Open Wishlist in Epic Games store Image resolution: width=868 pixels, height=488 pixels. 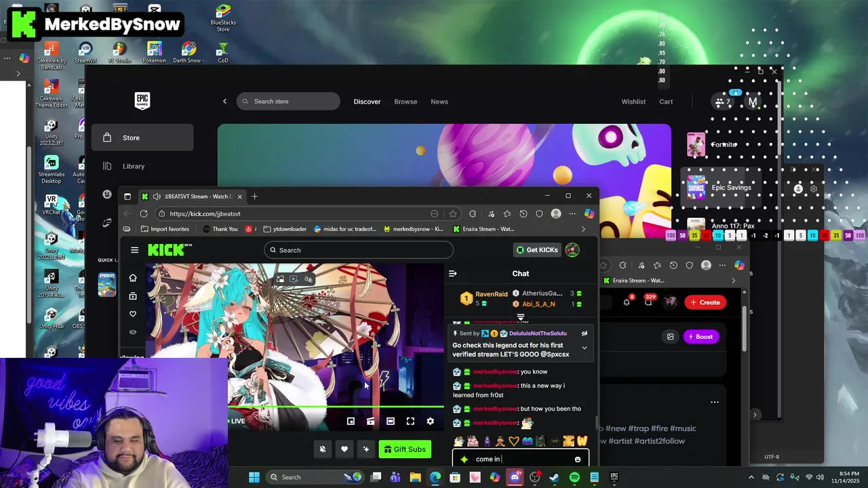pos(633,102)
